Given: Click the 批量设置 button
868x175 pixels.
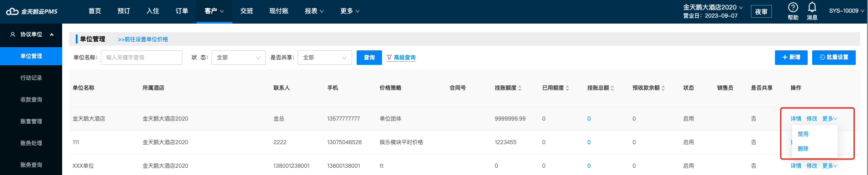Looking at the screenshot, I should coord(834,58).
